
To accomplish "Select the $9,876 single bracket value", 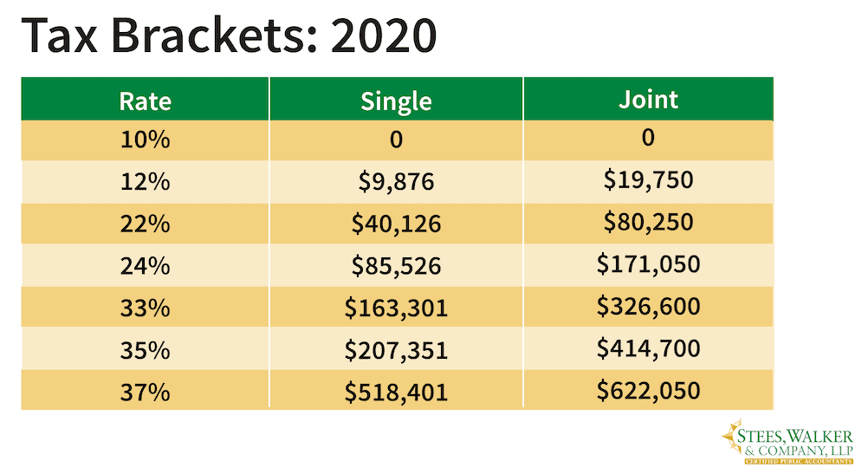I will point(396,182).
